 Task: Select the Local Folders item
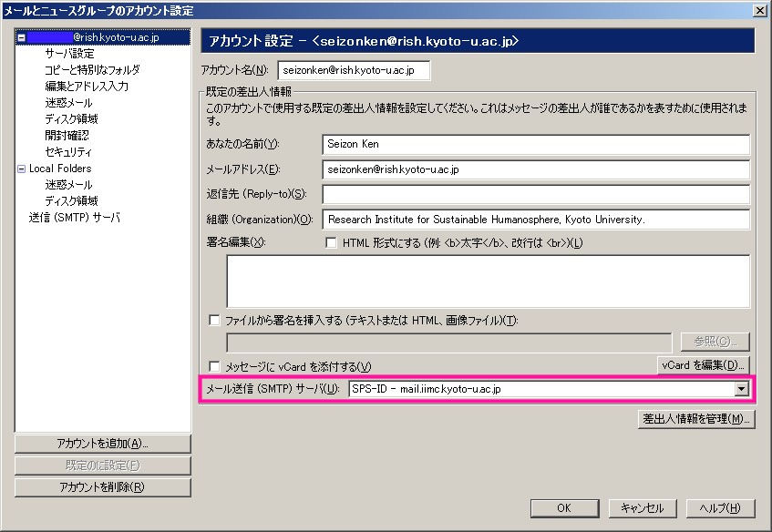pyautogui.click(x=60, y=169)
